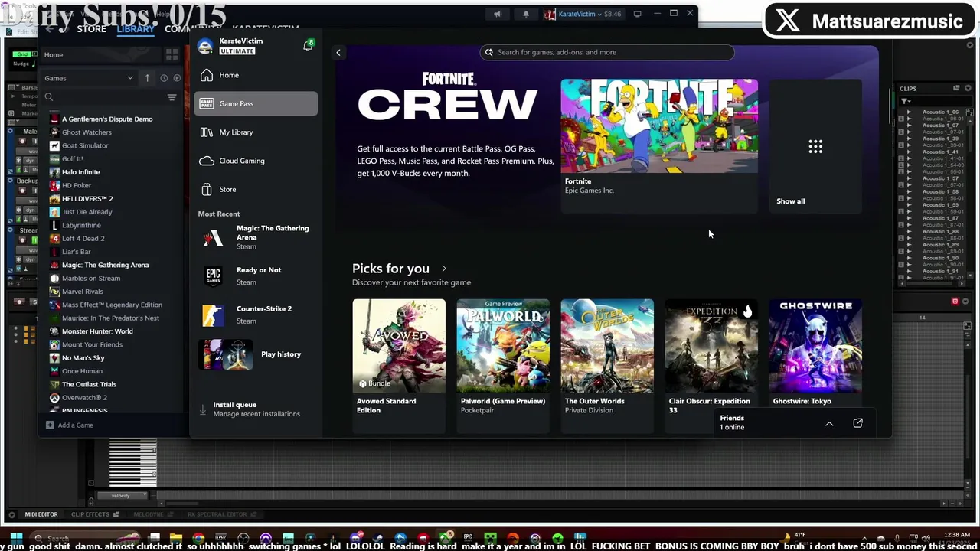Focus the Xbox search field

(x=607, y=52)
